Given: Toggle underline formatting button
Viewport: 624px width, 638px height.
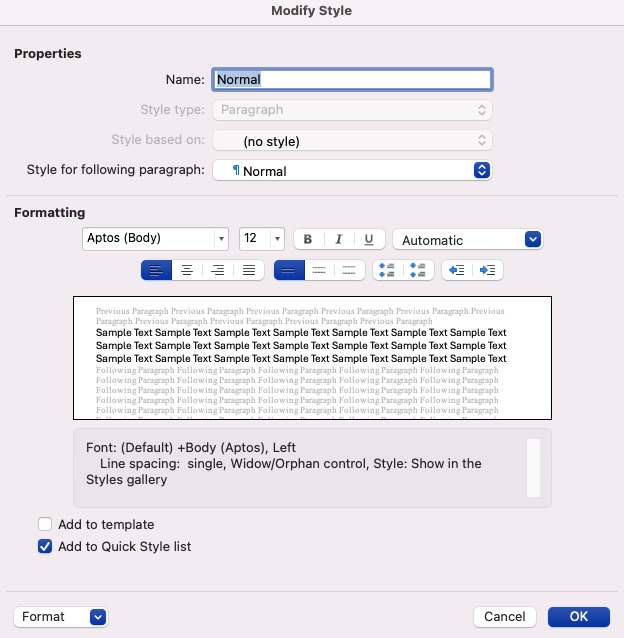Looking at the screenshot, I should [369, 239].
